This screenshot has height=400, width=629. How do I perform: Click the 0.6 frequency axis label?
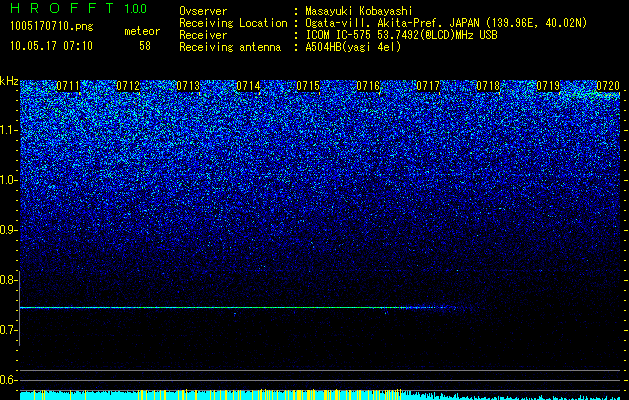tap(8, 380)
